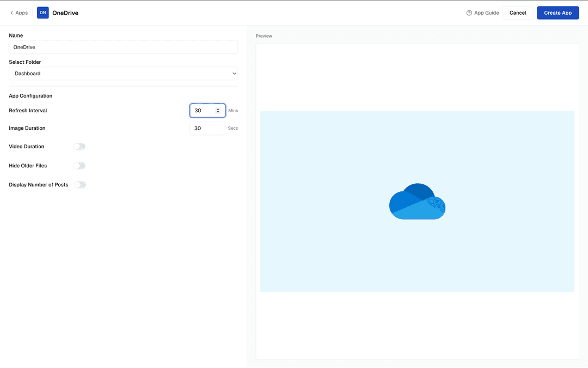
Task: Edit the Image Duration seconds field
Action: 207,128
